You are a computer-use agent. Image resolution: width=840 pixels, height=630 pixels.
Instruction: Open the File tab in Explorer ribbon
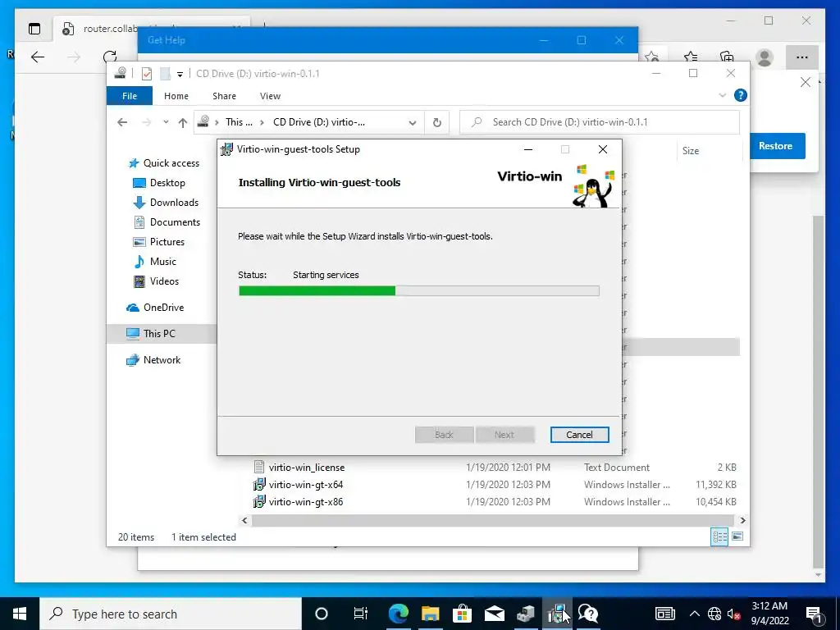130,96
